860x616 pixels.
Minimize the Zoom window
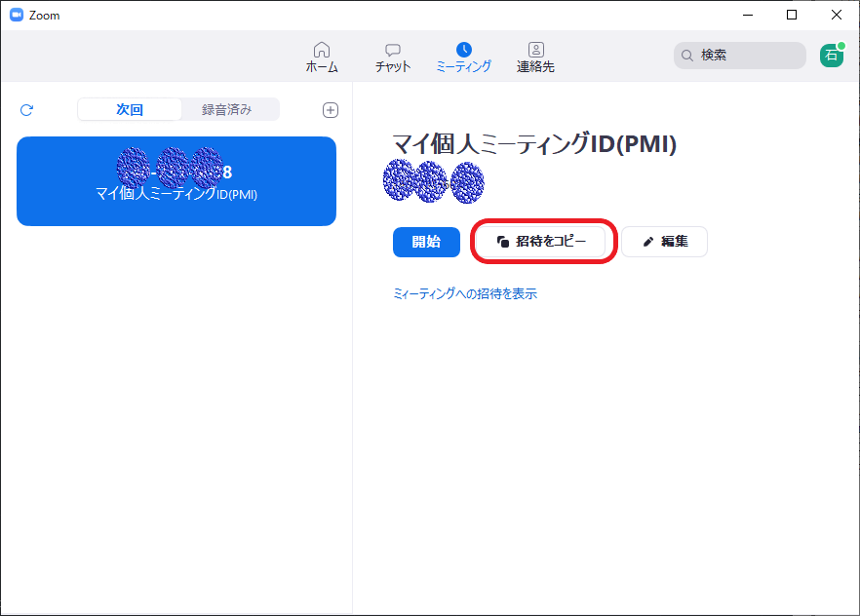[x=747, y=15]
